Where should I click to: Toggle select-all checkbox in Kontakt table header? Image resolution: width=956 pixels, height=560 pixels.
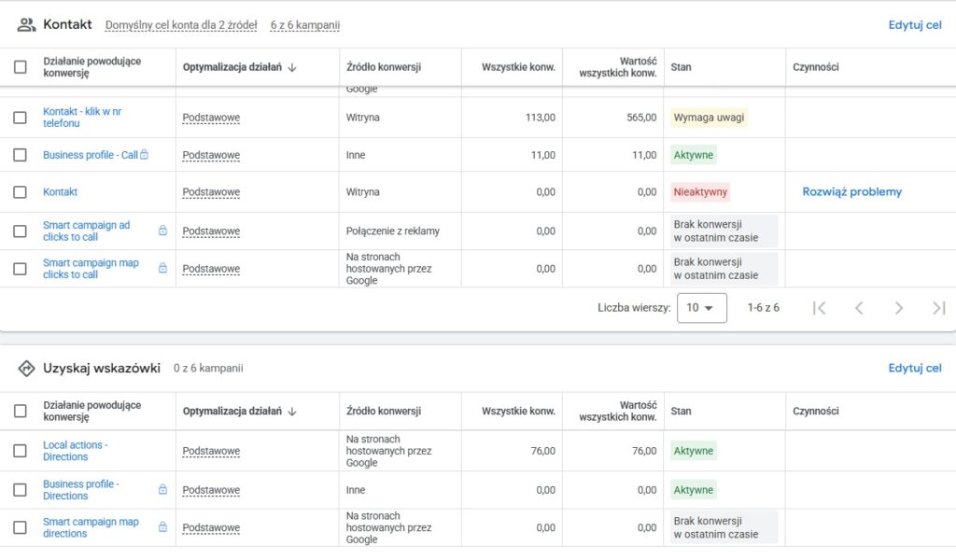(20, 67)
